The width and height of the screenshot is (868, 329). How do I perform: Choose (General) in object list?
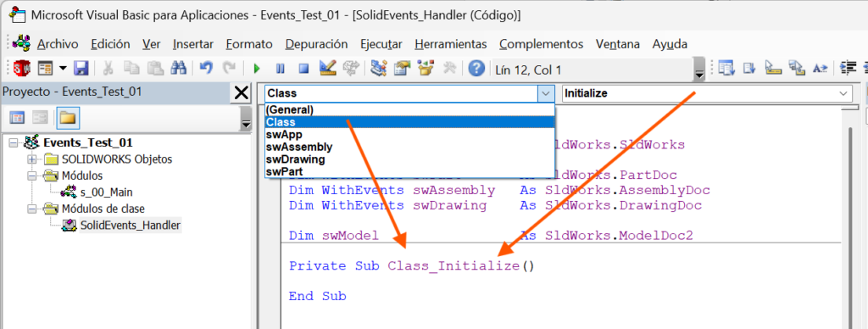(409, 109)
